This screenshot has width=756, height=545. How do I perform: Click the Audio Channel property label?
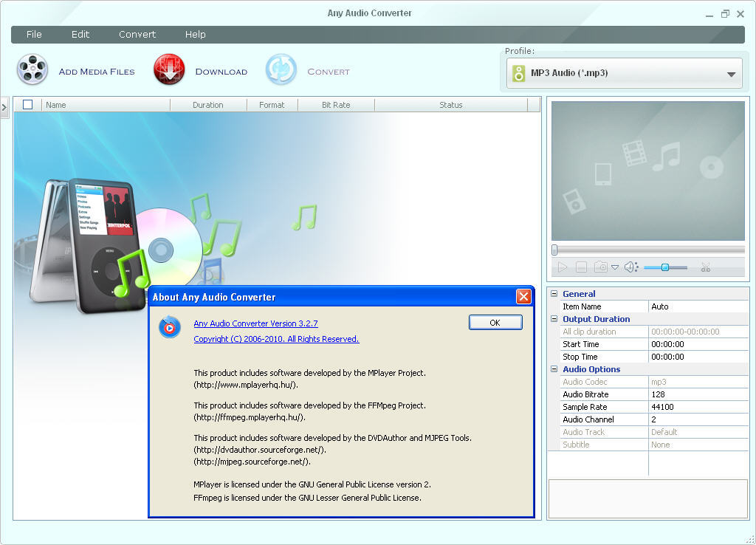tap(588, 419)
